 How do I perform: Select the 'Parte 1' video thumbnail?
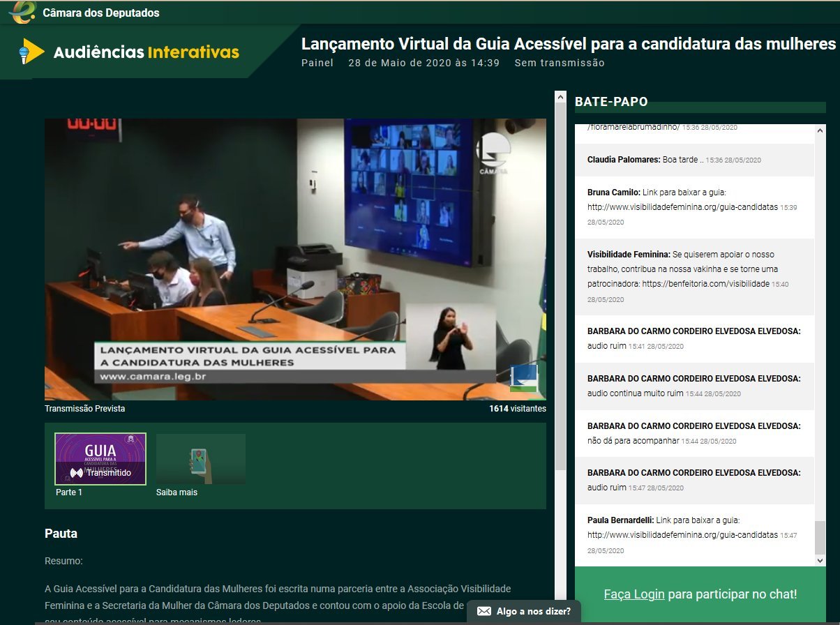(100, 459)
